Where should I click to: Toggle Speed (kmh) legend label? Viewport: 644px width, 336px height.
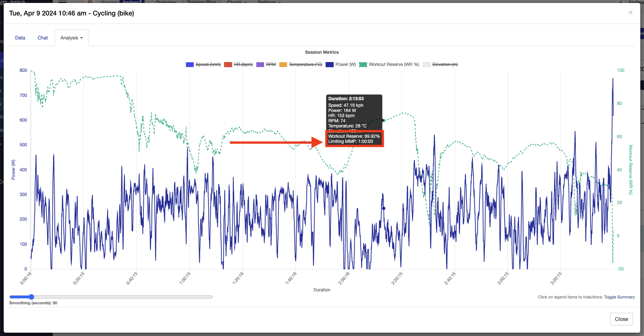point(208,64)
